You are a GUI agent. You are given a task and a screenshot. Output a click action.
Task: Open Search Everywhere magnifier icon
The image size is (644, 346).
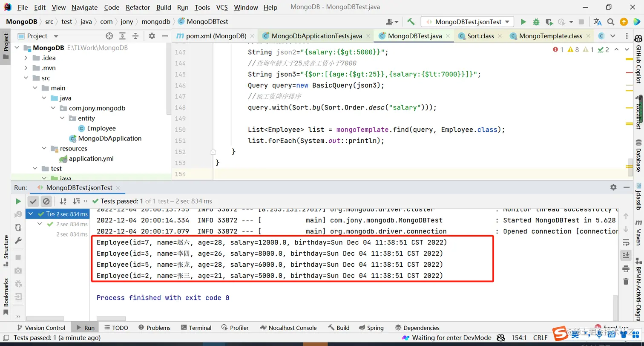611,22
